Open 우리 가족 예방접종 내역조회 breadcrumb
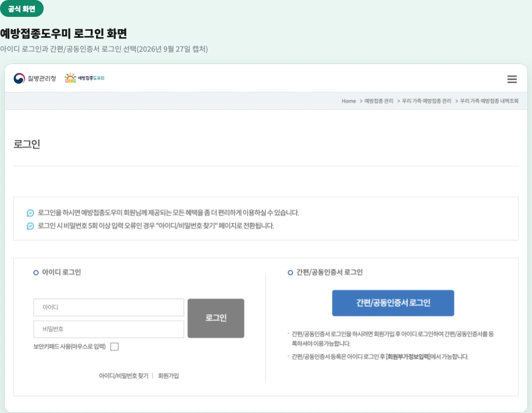Screen dimensions: 532x413 pos(489,101)
